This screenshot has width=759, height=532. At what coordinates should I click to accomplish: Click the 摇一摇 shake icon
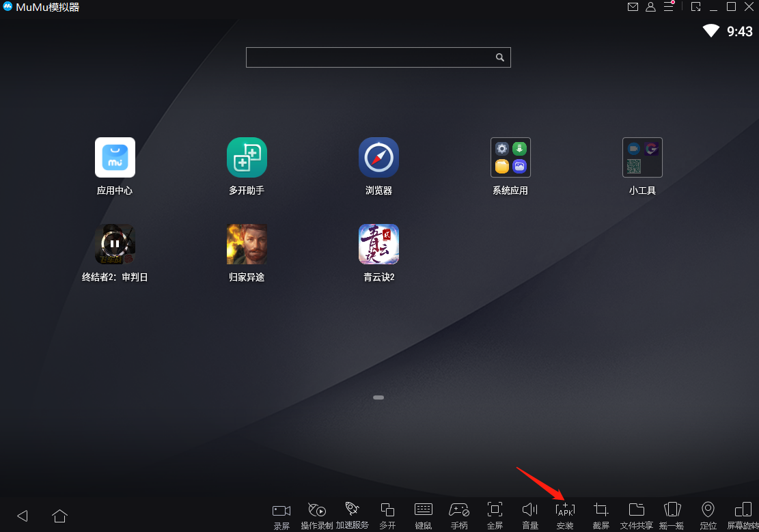click(672, 509)
